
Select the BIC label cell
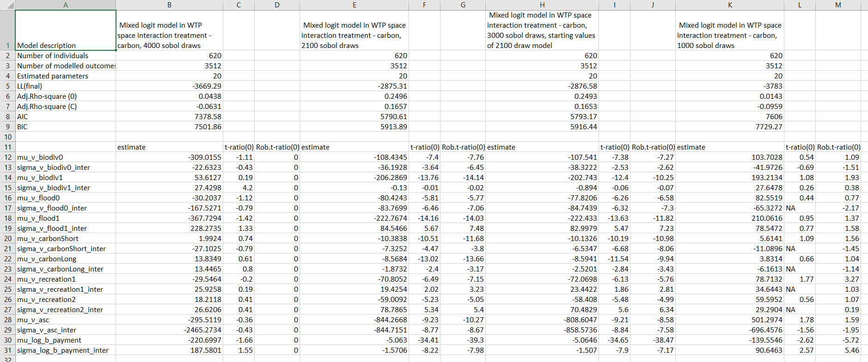(x=65, y=127)
